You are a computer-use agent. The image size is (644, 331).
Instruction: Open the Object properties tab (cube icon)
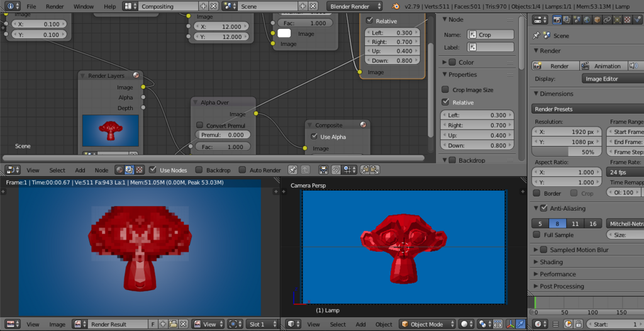[x=597, y=20]
